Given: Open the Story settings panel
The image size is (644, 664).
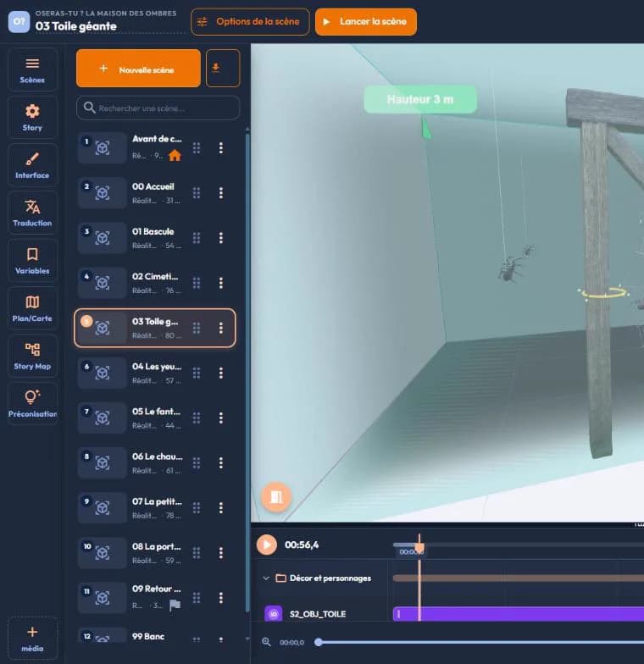Looking at the screenshot, I should [x=32, y=117].
